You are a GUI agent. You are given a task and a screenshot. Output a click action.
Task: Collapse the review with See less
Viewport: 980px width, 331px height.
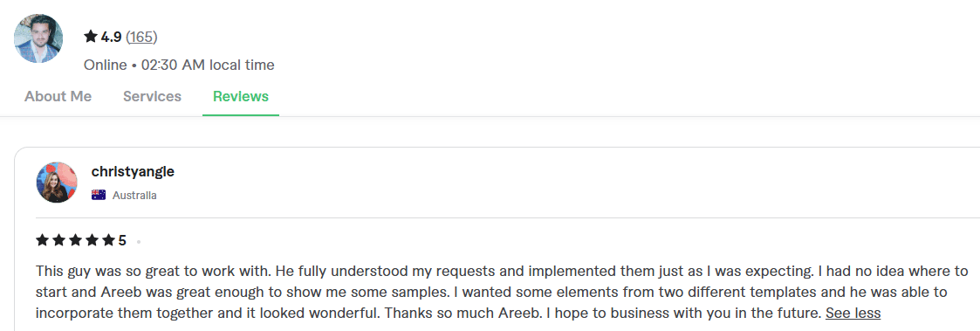853,313
